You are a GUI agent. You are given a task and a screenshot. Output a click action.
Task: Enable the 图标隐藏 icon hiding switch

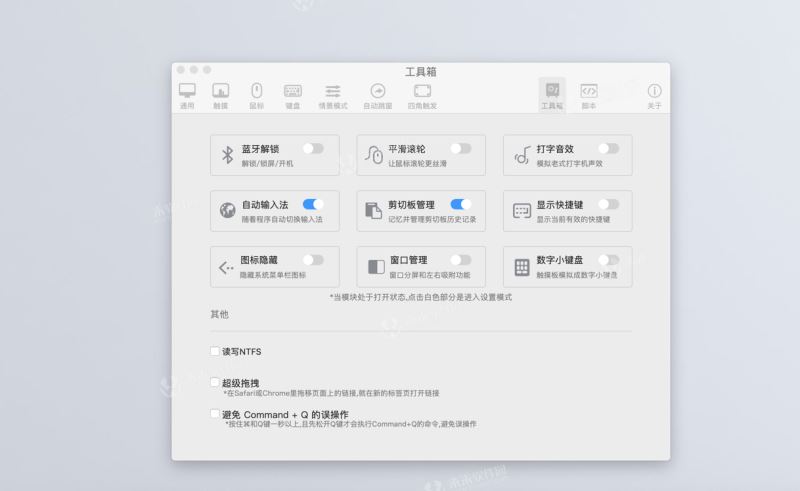313,260
